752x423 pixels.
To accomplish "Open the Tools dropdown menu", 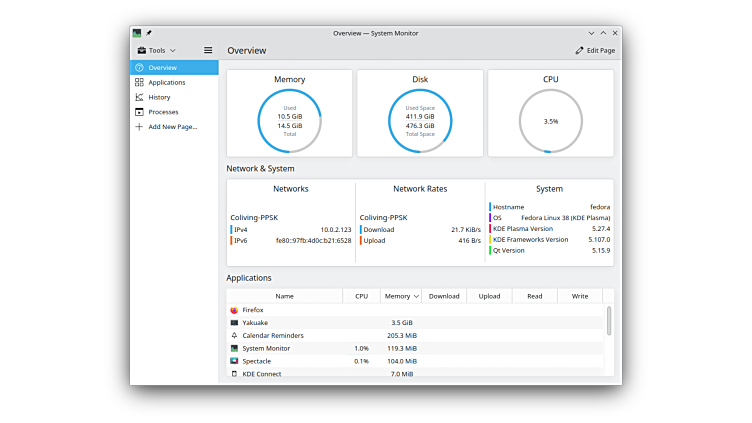I will (x=156, y=50).
